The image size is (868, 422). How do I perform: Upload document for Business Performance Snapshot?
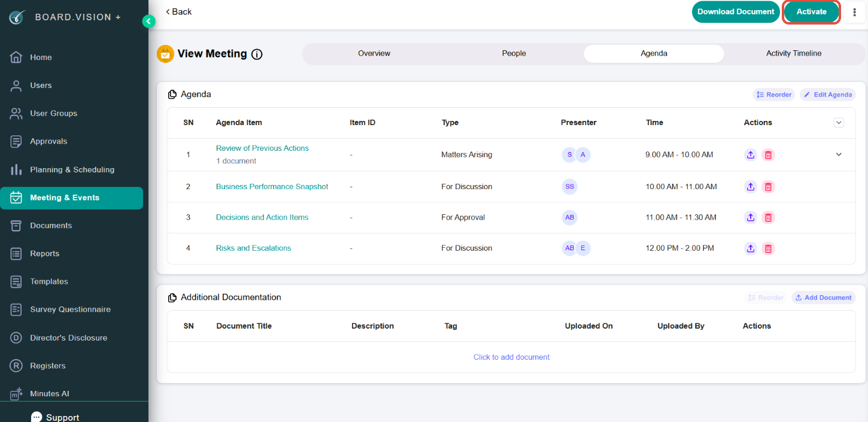tap(751, 187)
